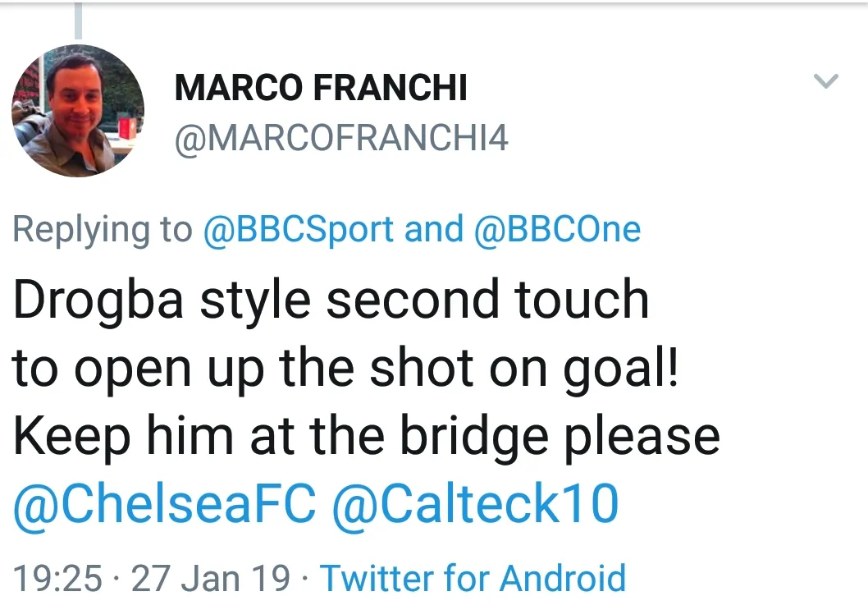The height and width of the screenshot is (610, 868).
Task: Open the @BBCSport mention link
Action: point(299,229)
